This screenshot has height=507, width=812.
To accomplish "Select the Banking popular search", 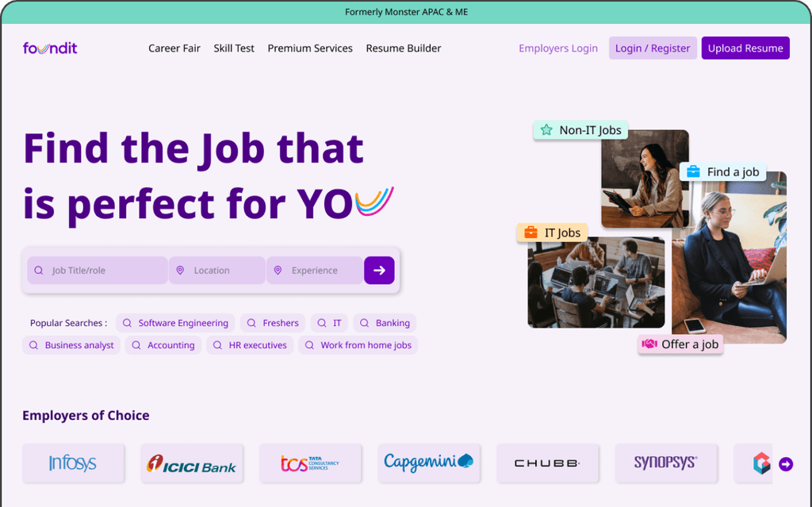I will pyautogui.click(x=385, y=323).
